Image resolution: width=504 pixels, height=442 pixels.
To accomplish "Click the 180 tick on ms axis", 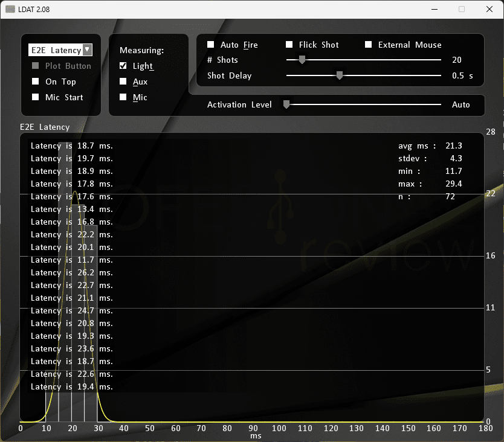I will [486, 428].
